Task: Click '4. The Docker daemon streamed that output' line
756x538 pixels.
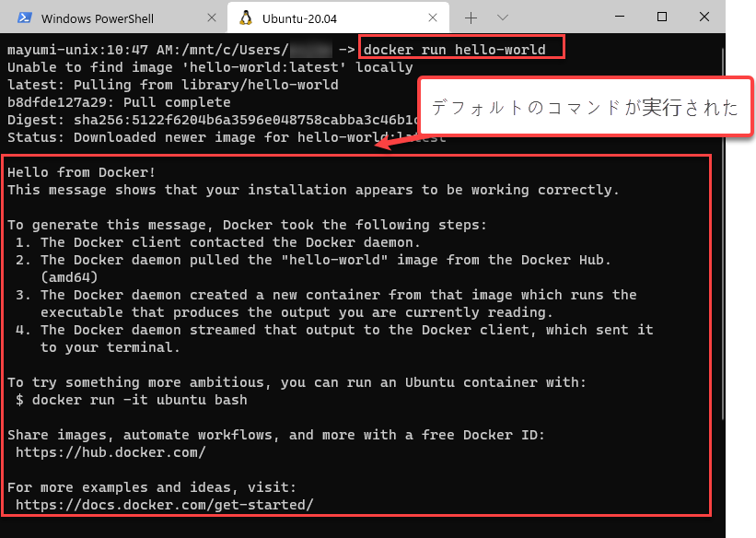Action: pyautogui.click(x=334, y=330)
